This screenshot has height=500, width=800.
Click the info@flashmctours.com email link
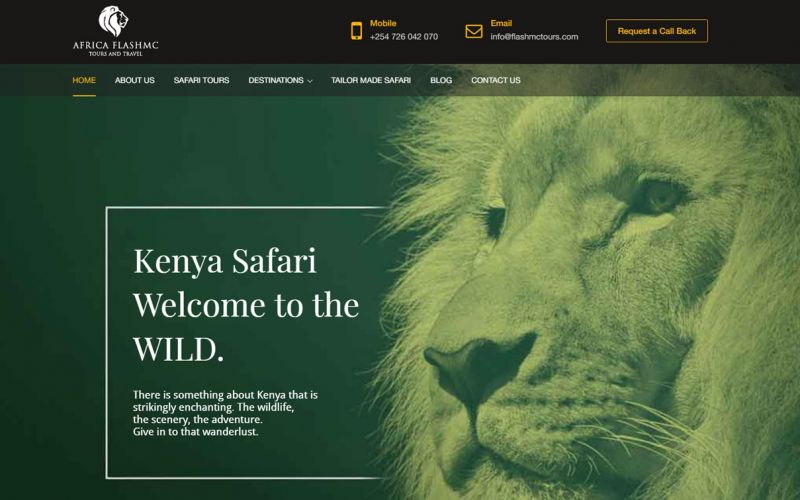point(534,37)
